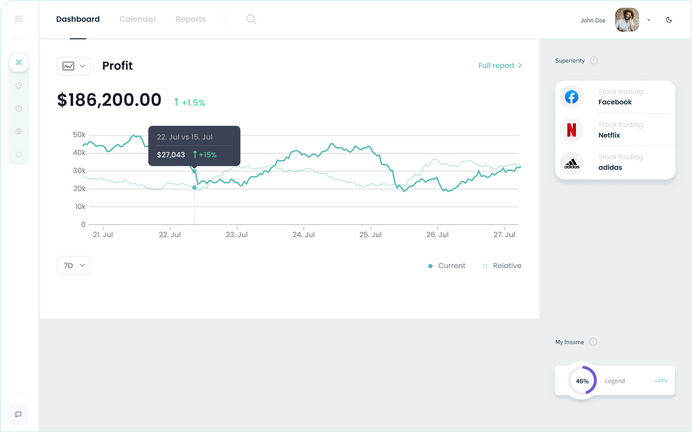
Task: Click the pie chart sidebar icon
Action: point(19,86)
